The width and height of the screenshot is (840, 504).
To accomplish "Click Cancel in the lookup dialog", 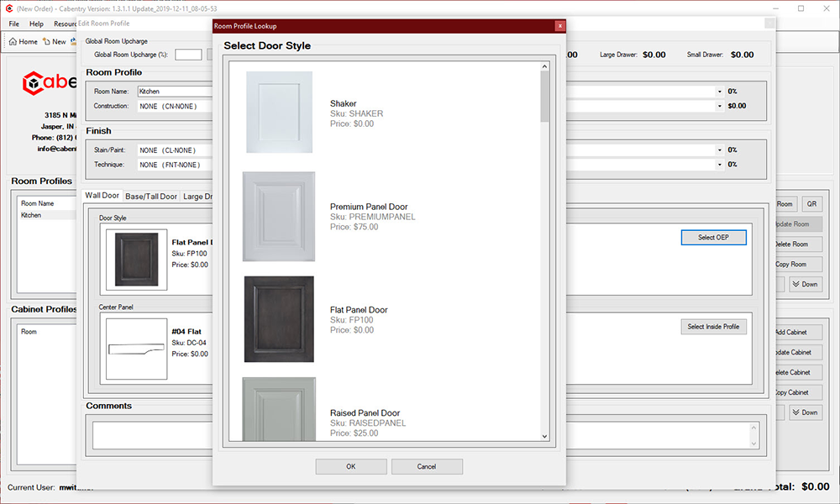I will tap(427, 466).
